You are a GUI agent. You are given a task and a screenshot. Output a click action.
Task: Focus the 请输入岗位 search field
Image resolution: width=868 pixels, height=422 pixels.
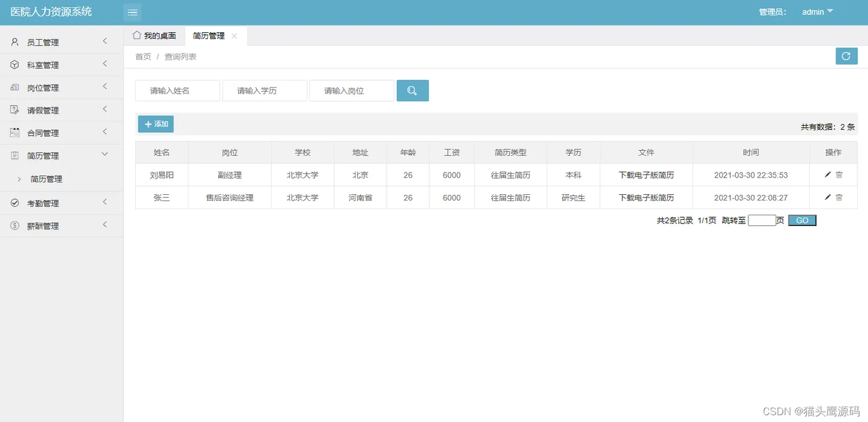(x=352, y=91)
